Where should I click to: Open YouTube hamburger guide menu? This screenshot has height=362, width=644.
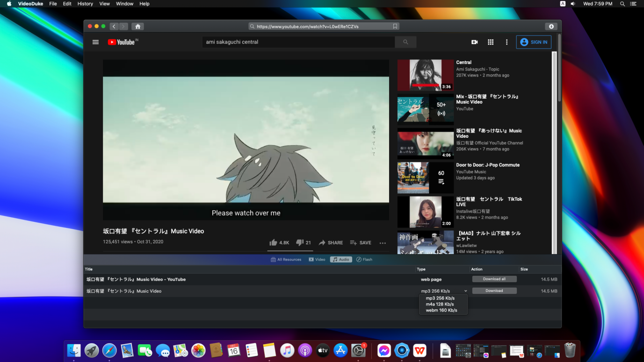[x=95, y=42]
